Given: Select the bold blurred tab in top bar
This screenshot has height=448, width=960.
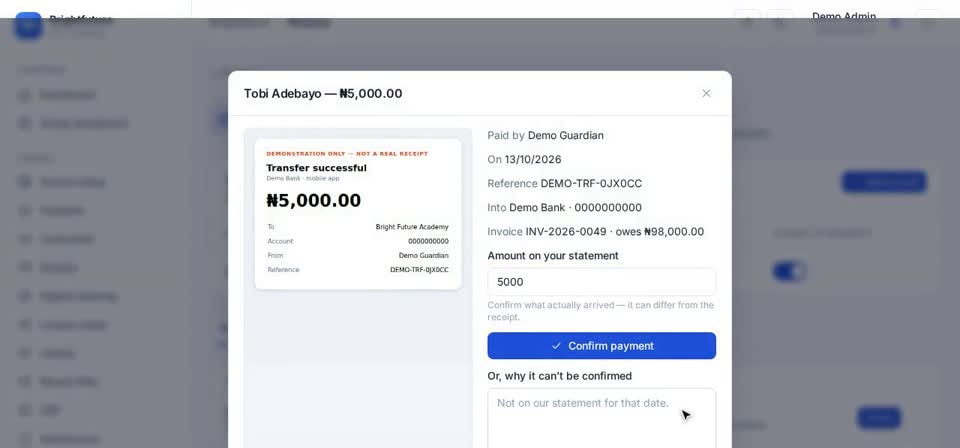Looking at the screenshot, I should tap(309, 23).
